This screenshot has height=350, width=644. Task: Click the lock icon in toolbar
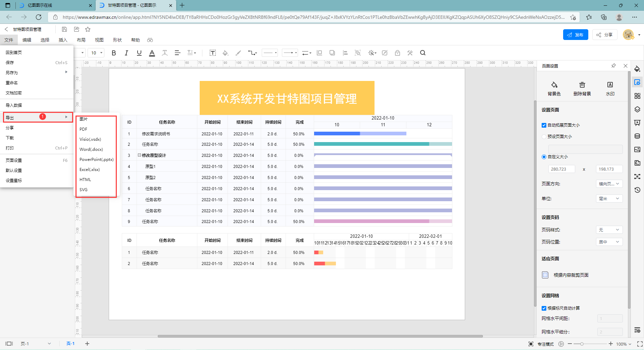point(397,53)
